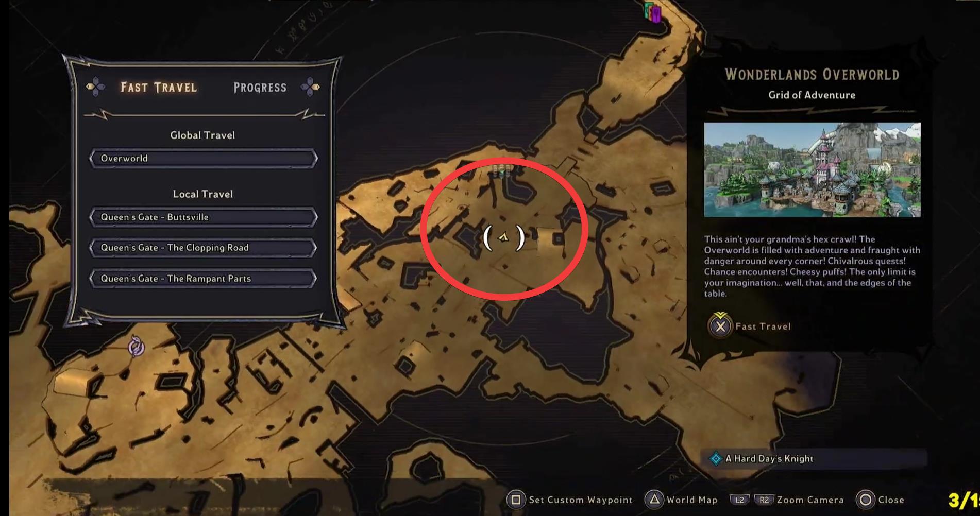Click the L2 zoom camera button

pos(739,500)
